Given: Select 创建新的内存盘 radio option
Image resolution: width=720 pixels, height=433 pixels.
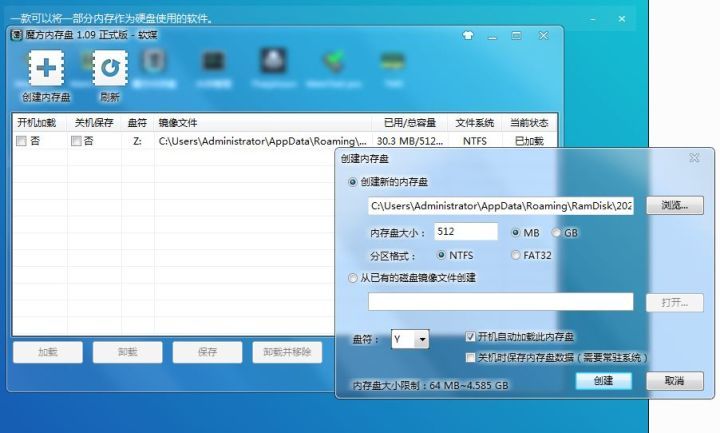Looking at the screenshot, I should coord(352,182).
